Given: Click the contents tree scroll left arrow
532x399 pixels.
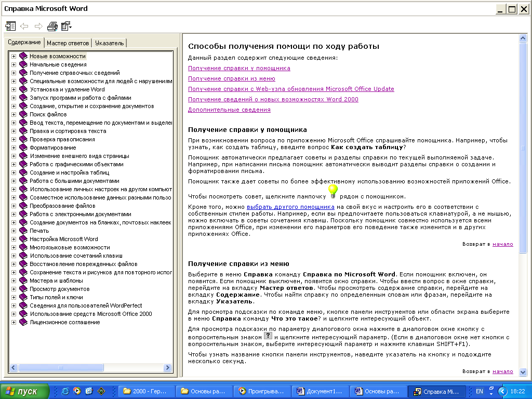Looking at the screenshot, I should [x=14, y=367].
